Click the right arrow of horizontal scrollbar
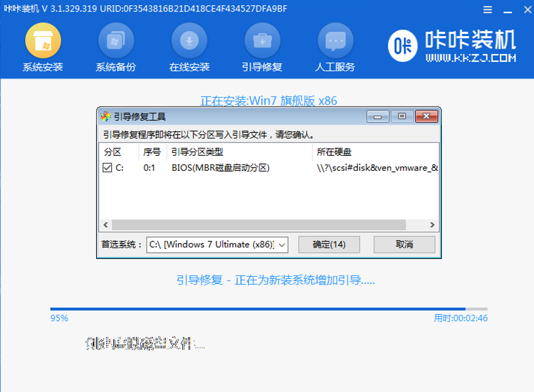This screenshot has width=534, height=392. click(432, 225)
